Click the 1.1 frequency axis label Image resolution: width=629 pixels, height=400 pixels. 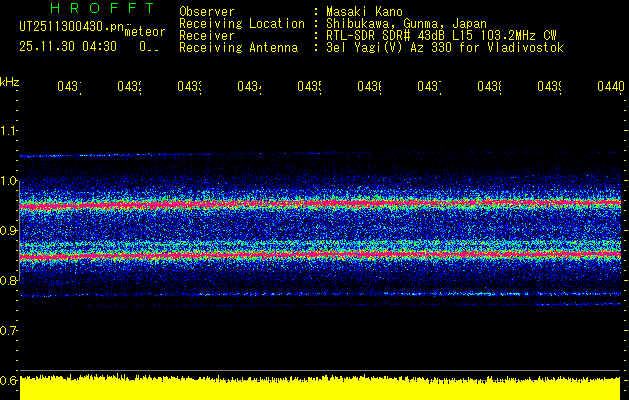click(9, 131)
